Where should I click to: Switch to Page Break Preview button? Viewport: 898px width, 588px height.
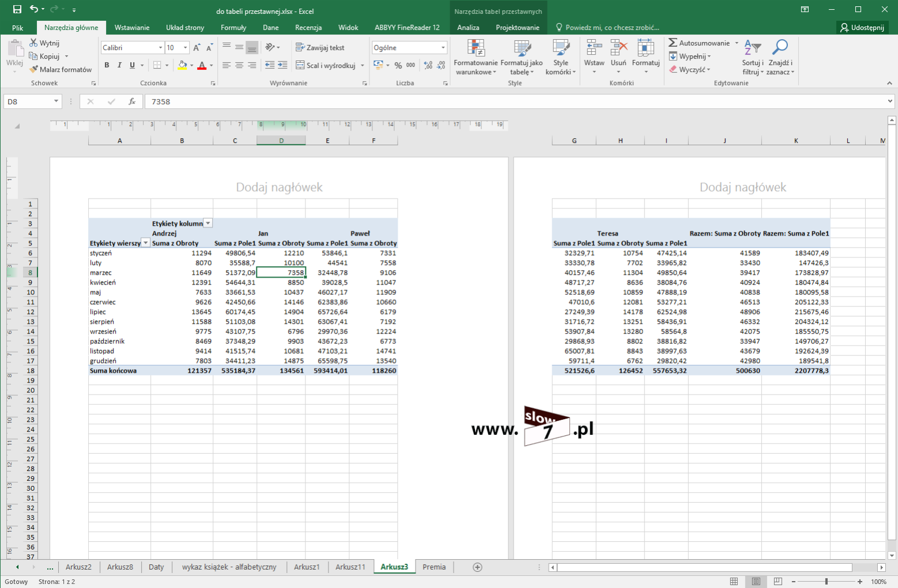(x=778, y=582)
